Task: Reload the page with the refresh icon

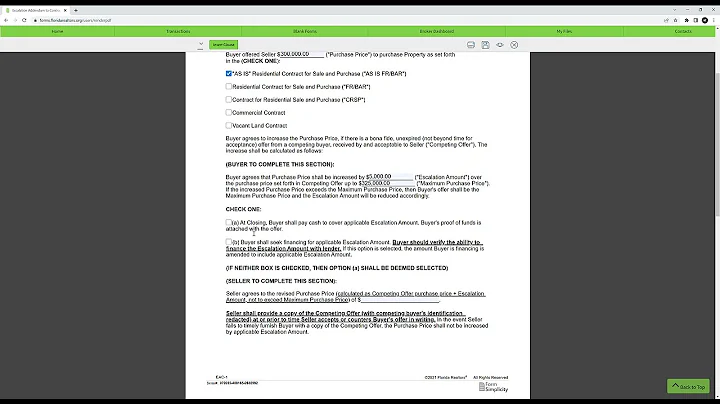Action: [24, 20]
